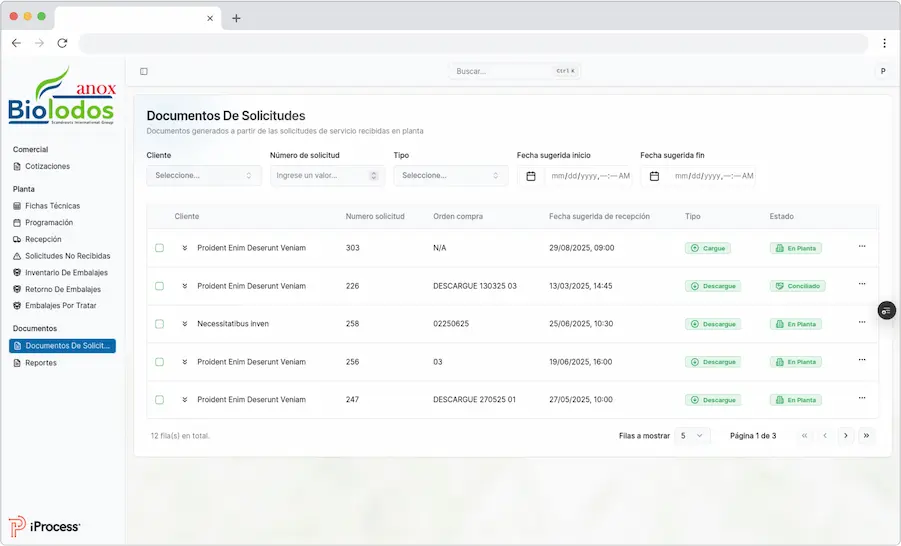
Task: Navigate to Inventario De Embalajes
Action: pos(66,272)
